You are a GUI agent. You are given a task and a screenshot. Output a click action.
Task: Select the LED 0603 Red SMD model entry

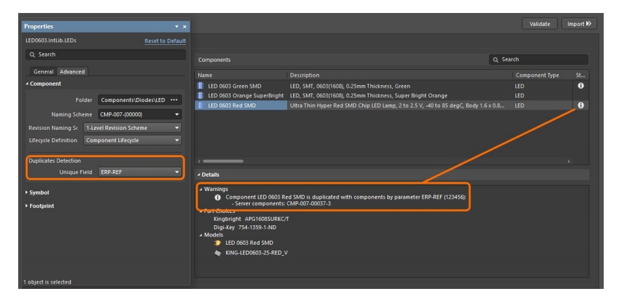point(250,243)
